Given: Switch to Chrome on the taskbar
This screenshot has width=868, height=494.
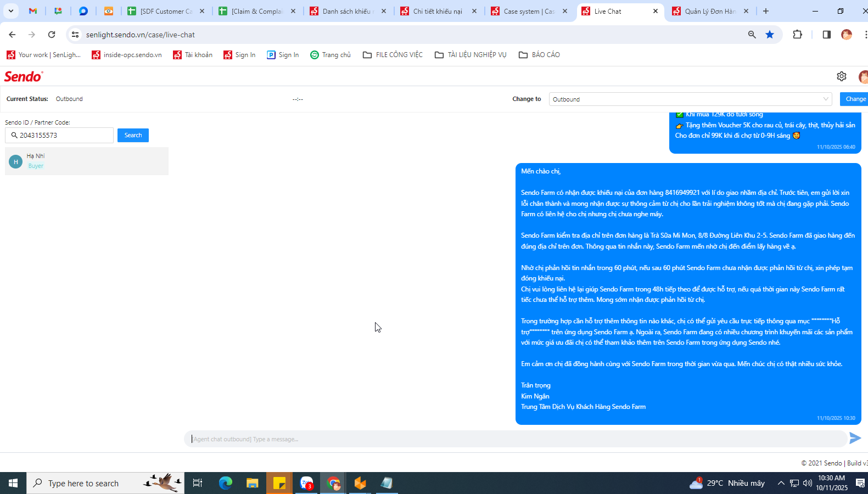Looking at the screenshot, I should coord(333,483).
